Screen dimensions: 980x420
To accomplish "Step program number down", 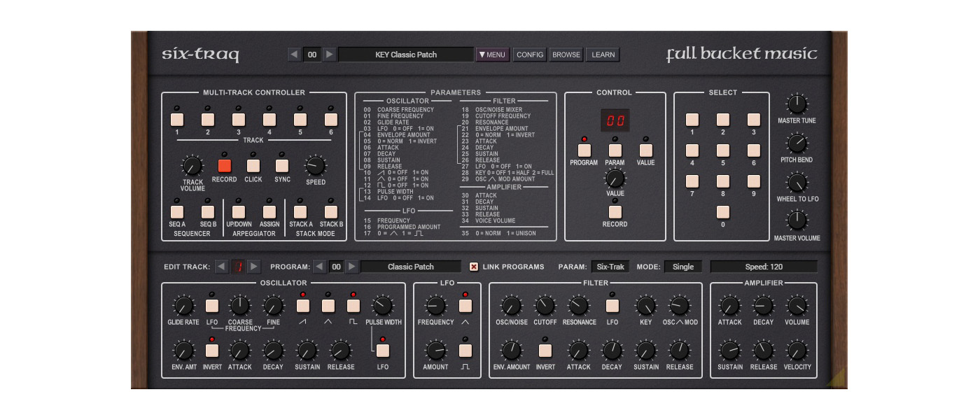I will pos(319,267).
